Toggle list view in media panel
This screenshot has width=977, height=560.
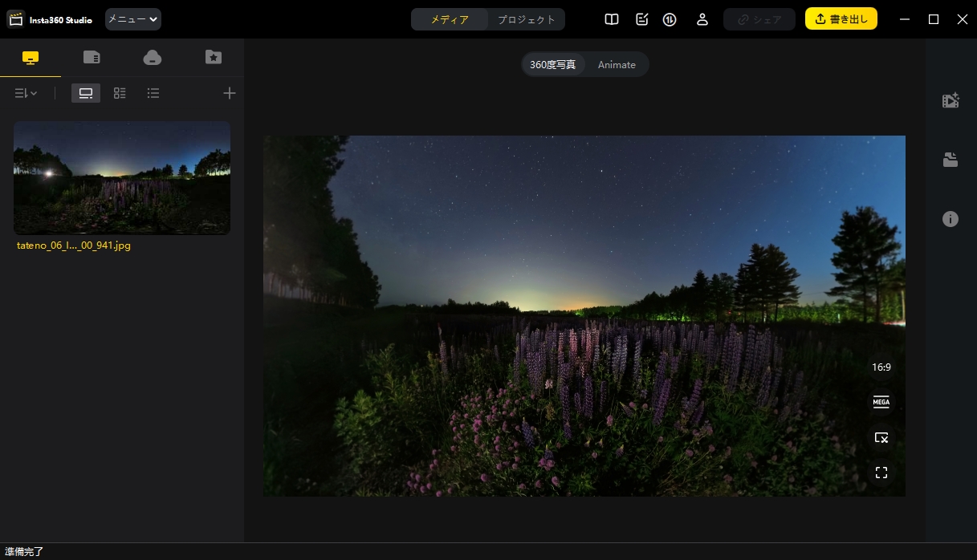click(x=153, y=93)
